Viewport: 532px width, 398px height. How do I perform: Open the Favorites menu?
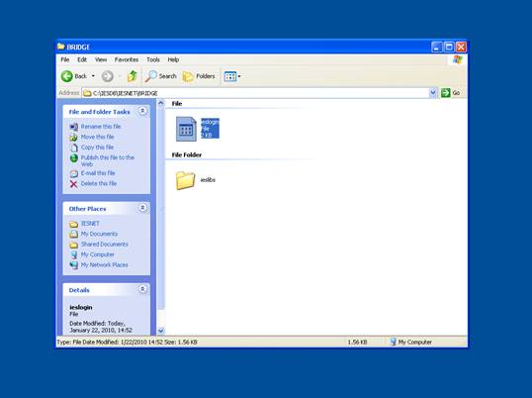point(127,59)
